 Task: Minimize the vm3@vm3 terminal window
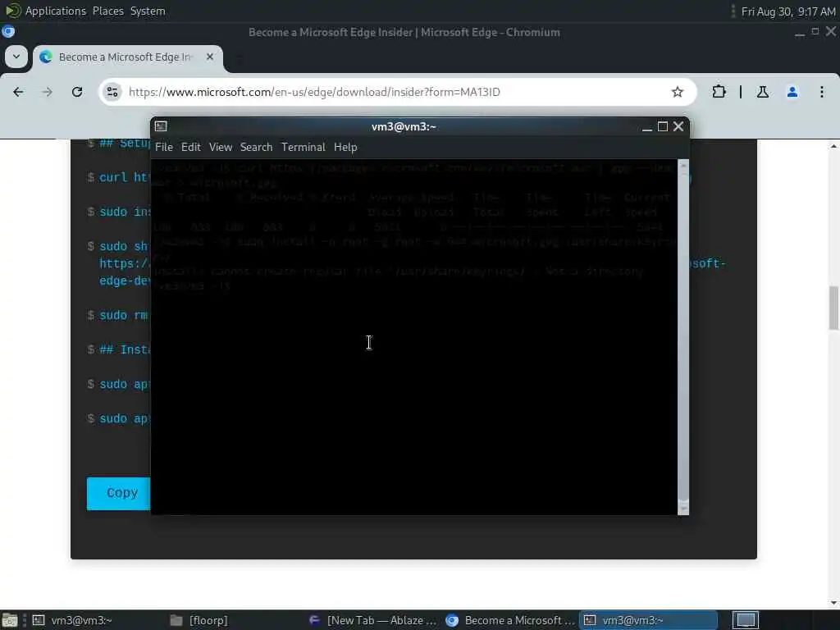(x=647, y=127)
